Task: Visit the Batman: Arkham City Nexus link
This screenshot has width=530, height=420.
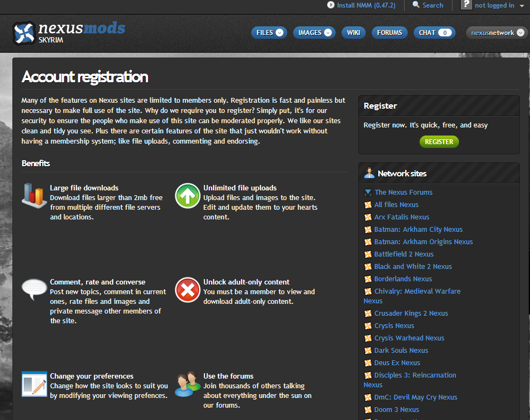Action: (x=419, y=230)
